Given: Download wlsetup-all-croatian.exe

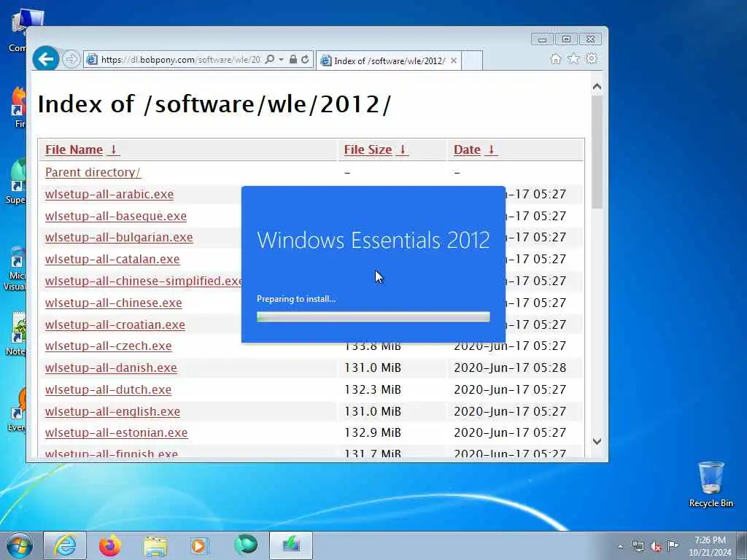Looking at the screenshot, I should point(115,324).
